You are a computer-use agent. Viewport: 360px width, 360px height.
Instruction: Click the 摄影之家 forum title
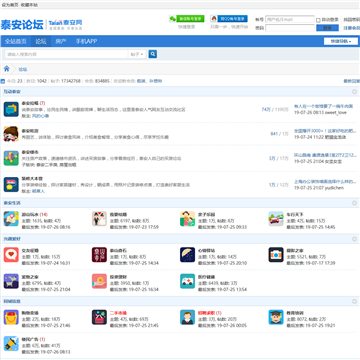pyautogui.click(x=295, y=251)
